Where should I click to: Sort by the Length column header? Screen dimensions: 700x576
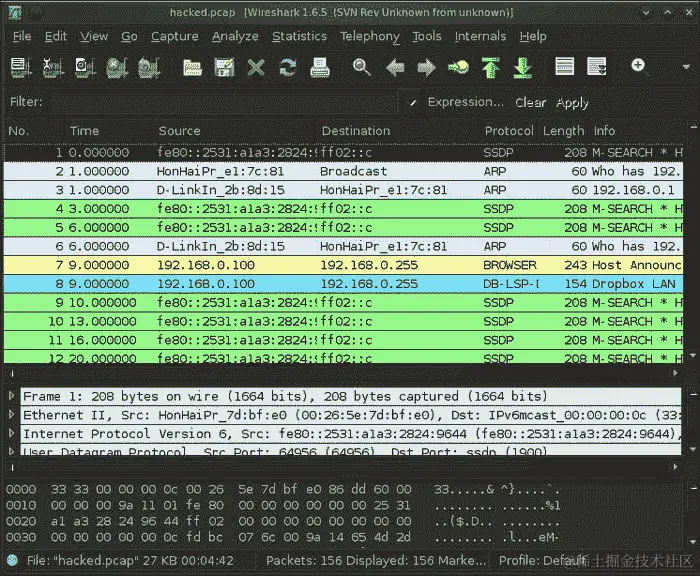[563, 131]
